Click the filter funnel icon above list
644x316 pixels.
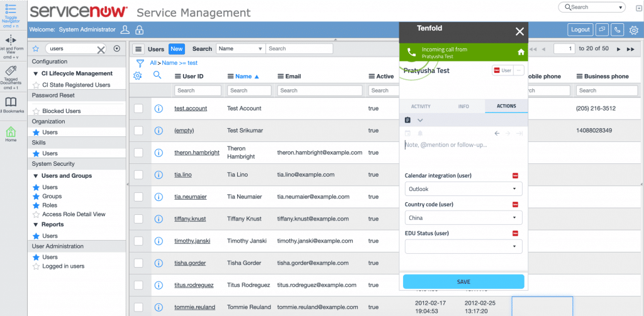coord(140,63)
